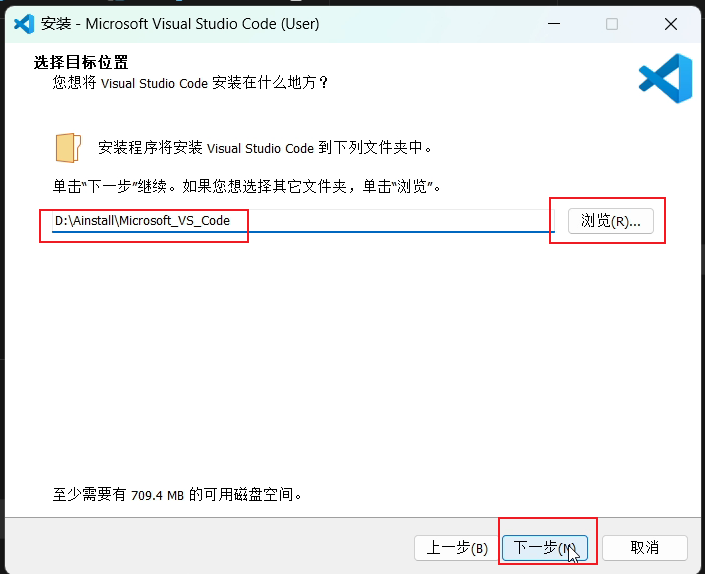The image size is (705, 574).
Task: Focus the install path field D:\Ainstall\Microsoft_VS_Code
Action: pos(303,221)
